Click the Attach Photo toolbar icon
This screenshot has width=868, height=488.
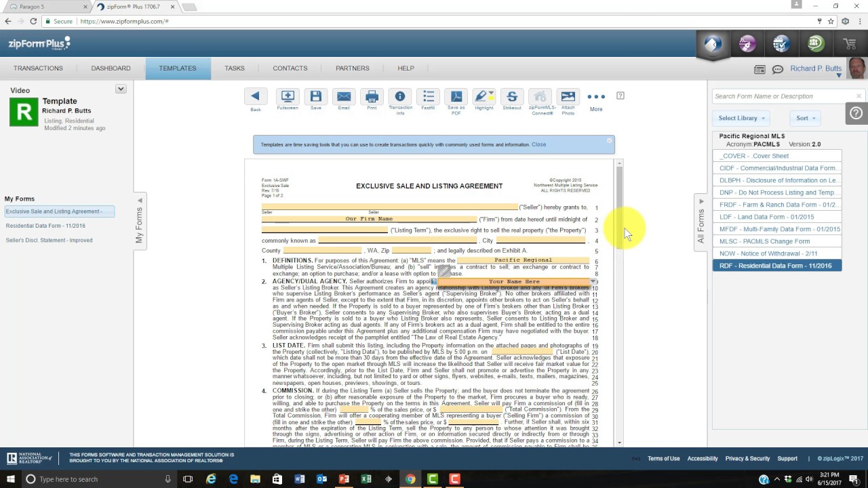[x=568, y=96]
